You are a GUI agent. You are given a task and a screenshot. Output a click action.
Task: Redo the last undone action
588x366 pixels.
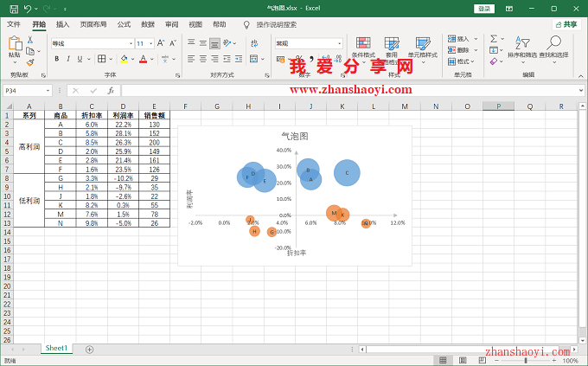(x=47, y=9)
